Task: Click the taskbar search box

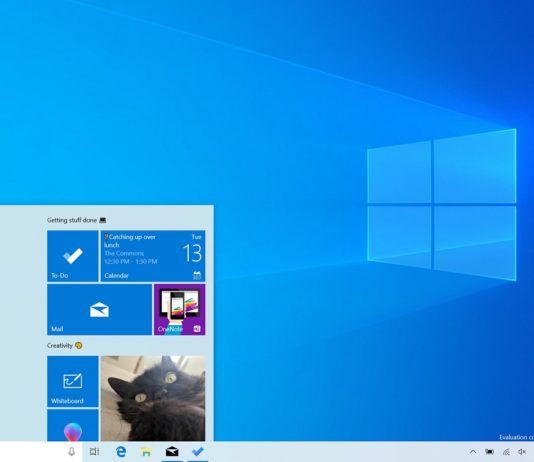Action: pos(41,452)
